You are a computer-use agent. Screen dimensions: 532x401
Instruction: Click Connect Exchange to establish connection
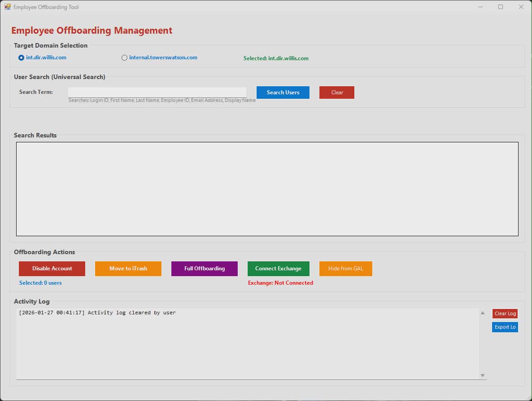[278, 268]
